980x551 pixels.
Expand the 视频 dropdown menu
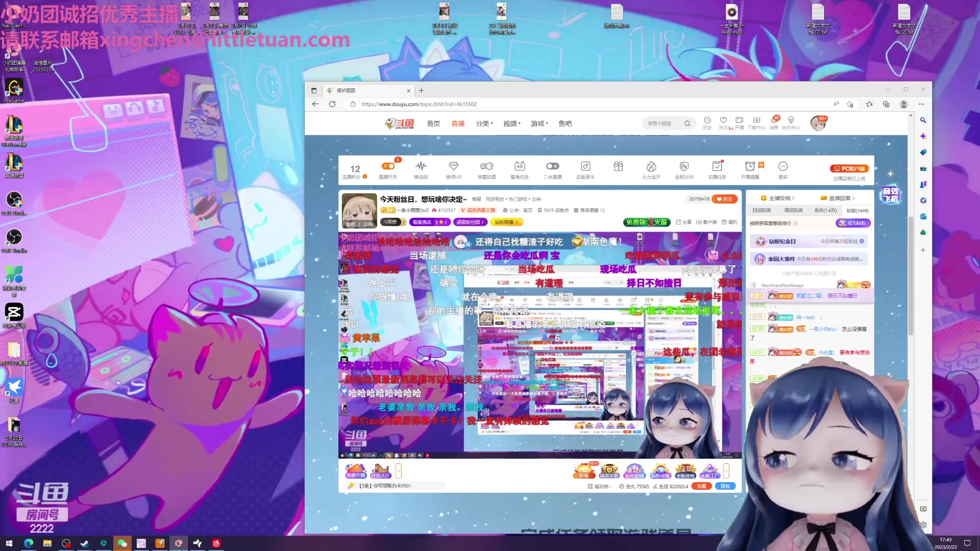(511, 123)
